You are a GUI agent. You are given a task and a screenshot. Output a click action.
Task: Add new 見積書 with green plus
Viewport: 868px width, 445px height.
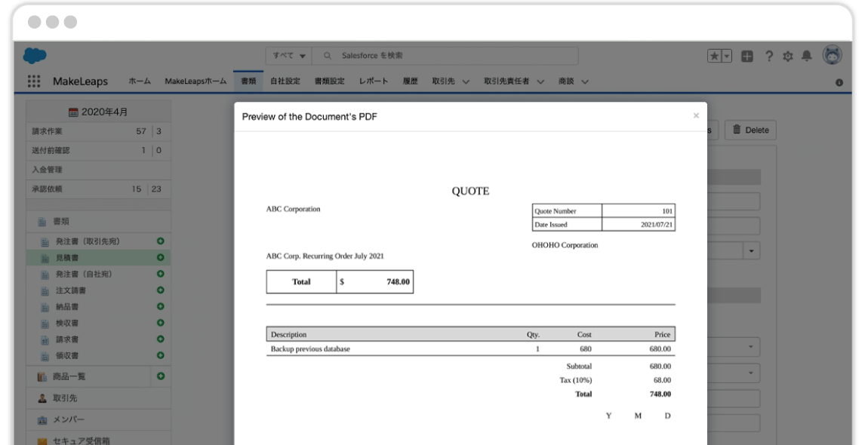tap(160, 258)
